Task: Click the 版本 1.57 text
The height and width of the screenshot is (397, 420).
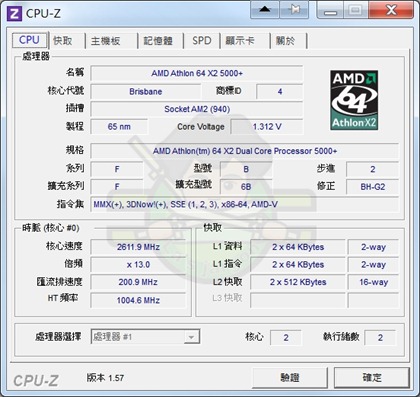Action: [105, 378]
